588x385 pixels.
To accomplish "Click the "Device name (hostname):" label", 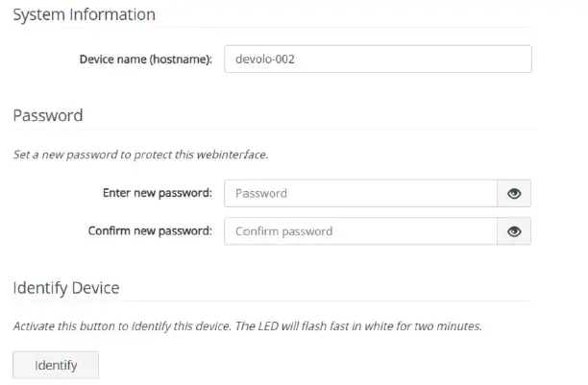I will pos(145,60).
